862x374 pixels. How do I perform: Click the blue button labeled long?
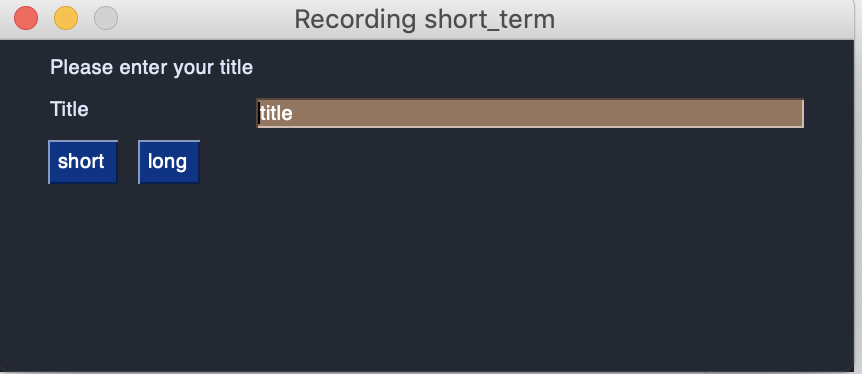pos(168,162)
